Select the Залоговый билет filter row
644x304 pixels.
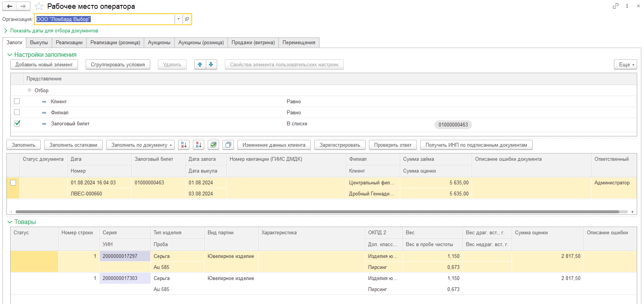click(324, 123)
